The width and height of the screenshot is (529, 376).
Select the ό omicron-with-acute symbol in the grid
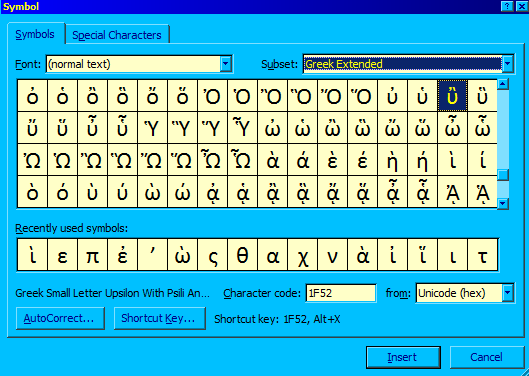(62, 192)
